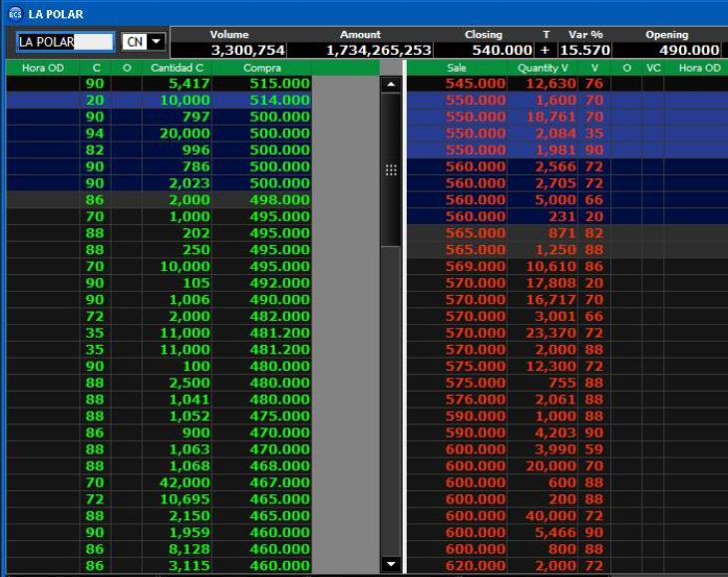Click the CN market combo box text
728x577 pixels.
pos(135,42)
